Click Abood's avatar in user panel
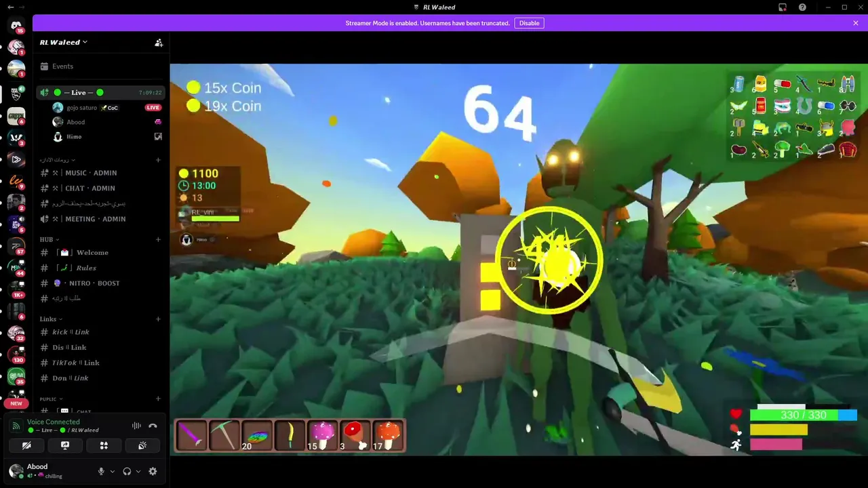This screenshot has width=868, height=488. [x=16, y=471]
